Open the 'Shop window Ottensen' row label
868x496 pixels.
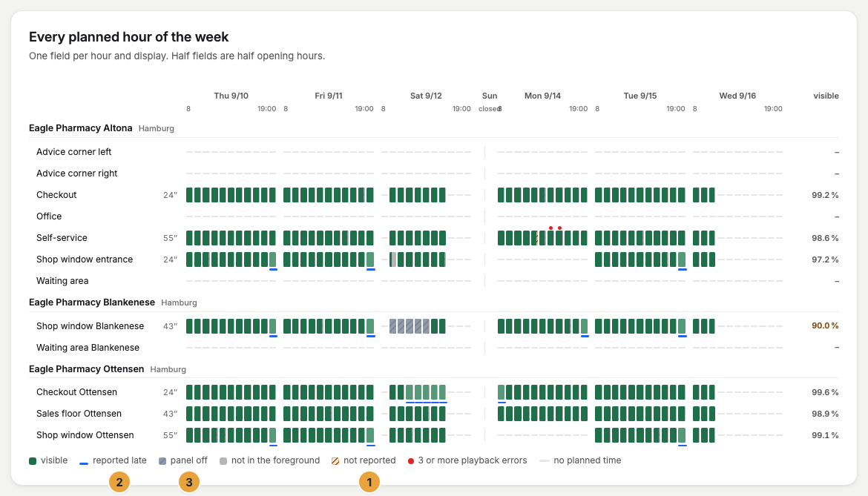(x=85, y=435)
